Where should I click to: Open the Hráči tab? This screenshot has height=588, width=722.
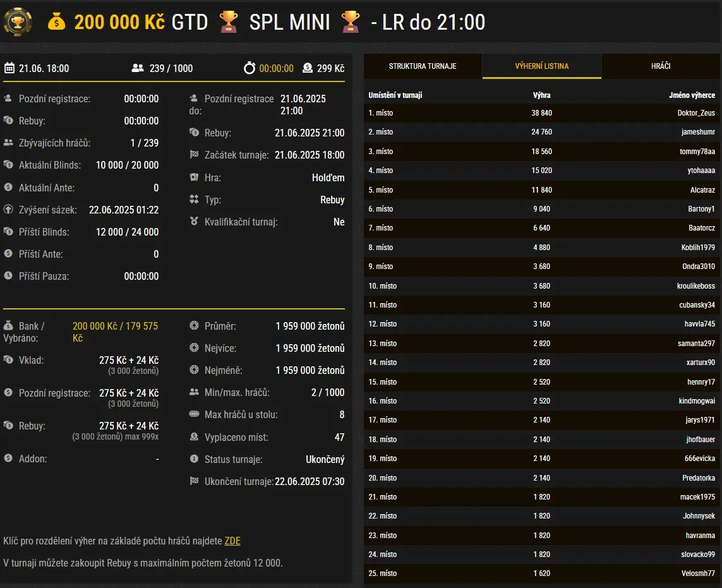(661, 66)
